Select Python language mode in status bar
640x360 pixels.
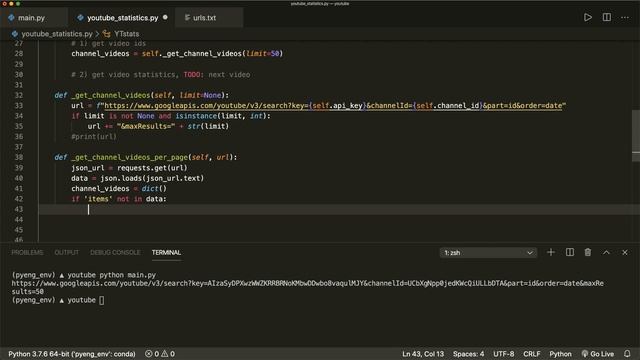(x=560, y=353)
